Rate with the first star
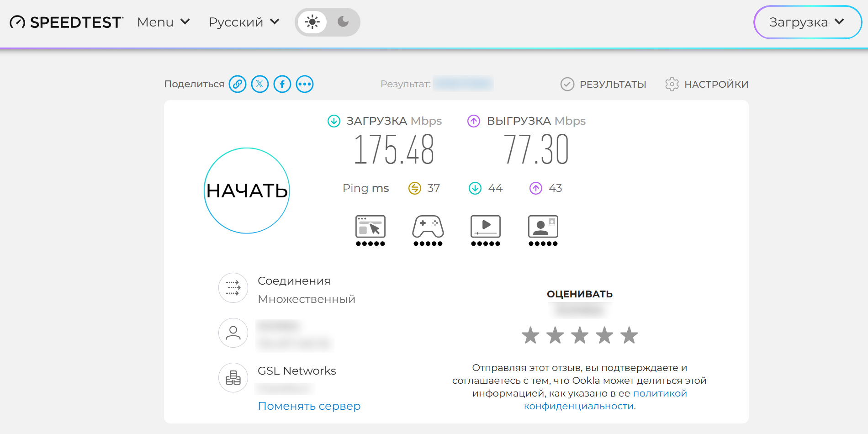 530,335
